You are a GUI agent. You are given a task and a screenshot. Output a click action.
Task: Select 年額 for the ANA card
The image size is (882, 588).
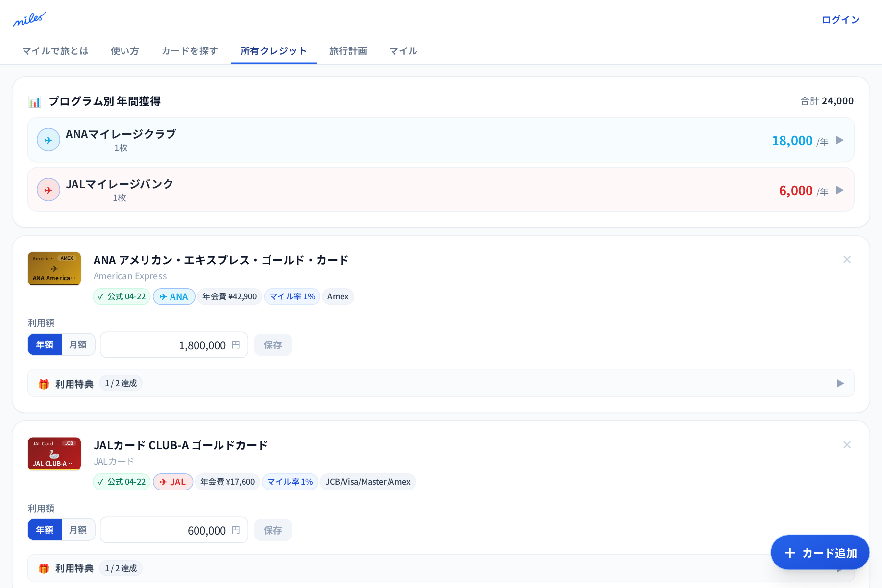(x=45, y=344)
